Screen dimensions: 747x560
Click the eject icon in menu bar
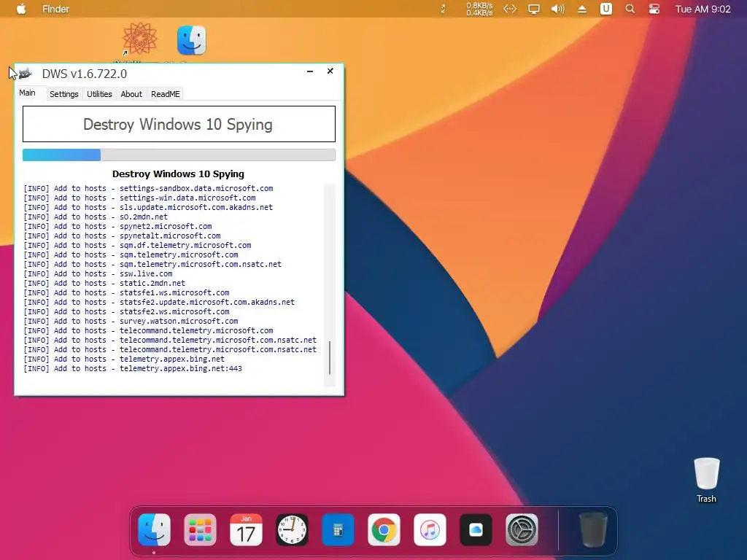pos(581,9)
